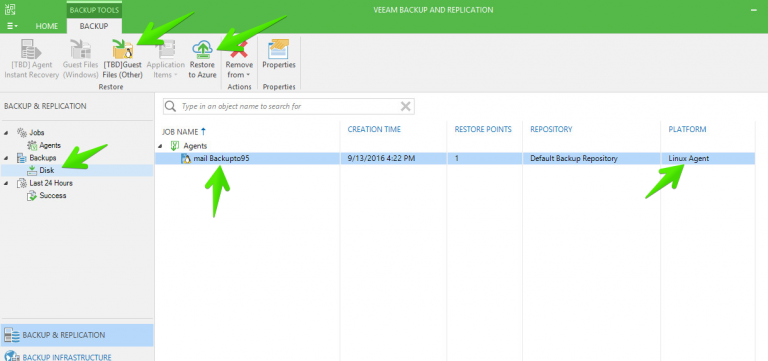The width and height of the screenshot is (768, 361).
Task: Collapse the Backups tree node
Action: [6, 158]
